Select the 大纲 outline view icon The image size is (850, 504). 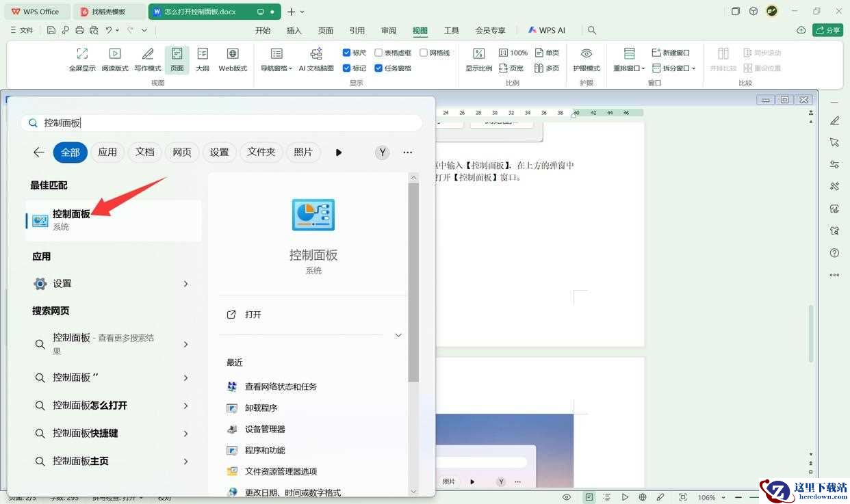pos(203,59)
